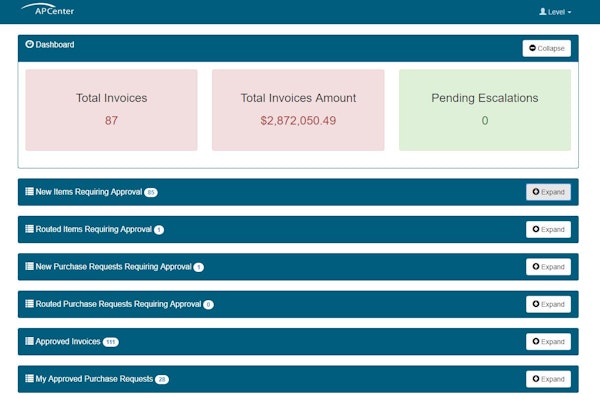Expand New Purchase Requests Requiring Approval

548,267
